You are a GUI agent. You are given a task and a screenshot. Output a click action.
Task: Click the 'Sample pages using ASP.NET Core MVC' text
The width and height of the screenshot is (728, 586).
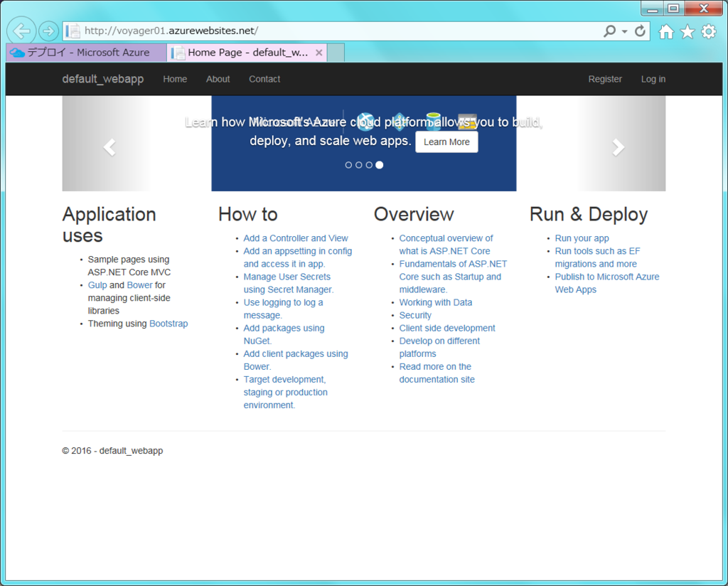point(129,265)
